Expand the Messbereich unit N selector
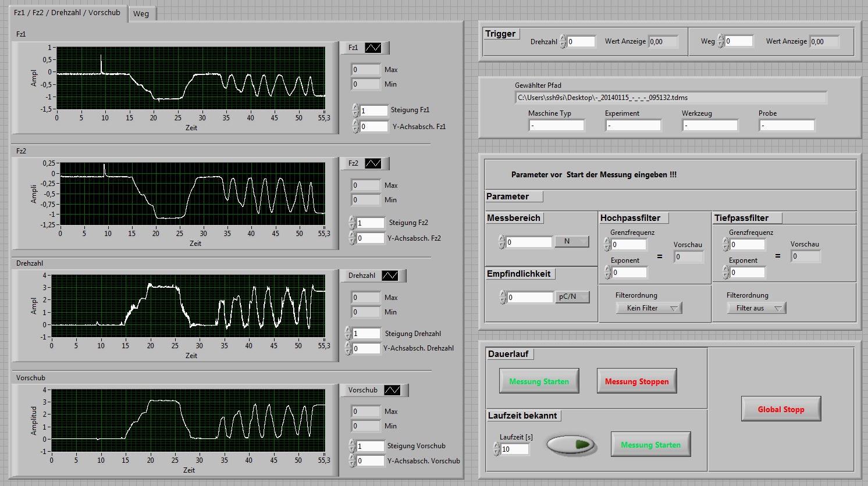The width and height of the screenshot is (868, 486). click(572, 241)
